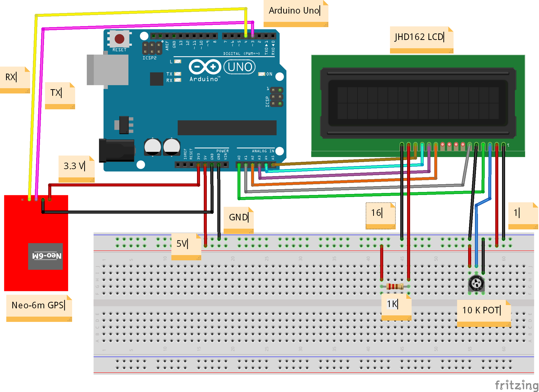Click the ATmega chip on Arduino
This screenshot has width=539, height=392.
pyautogui.click(x=227, y=128)
